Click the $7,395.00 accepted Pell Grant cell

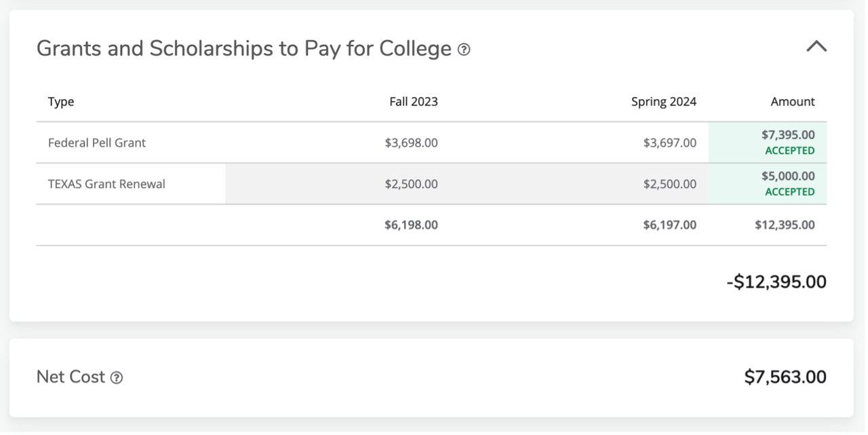coord(768,143)
